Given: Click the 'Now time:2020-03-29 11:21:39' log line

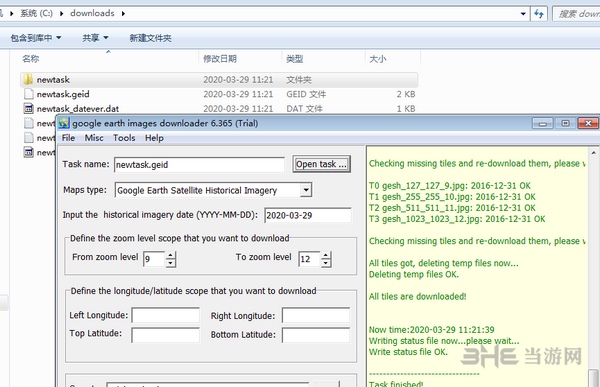Looking at the screenshot, I should coord(432,330).
